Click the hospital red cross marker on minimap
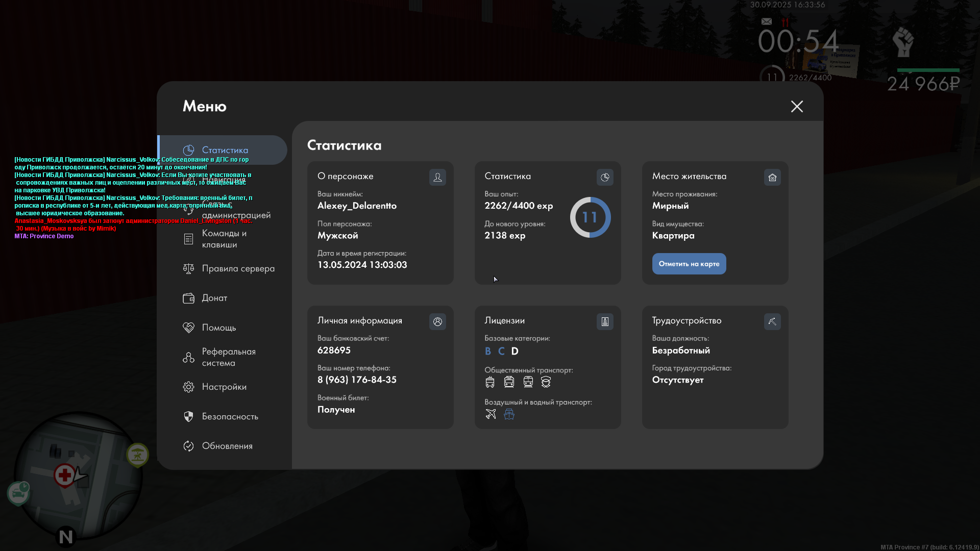 (64, 475)
